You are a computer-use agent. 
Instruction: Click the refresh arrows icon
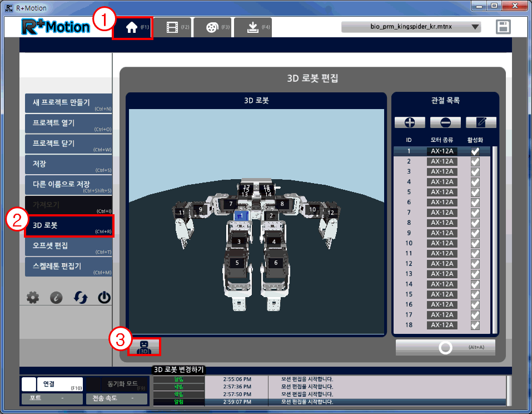pyautogui.click(x=81, y=298)
